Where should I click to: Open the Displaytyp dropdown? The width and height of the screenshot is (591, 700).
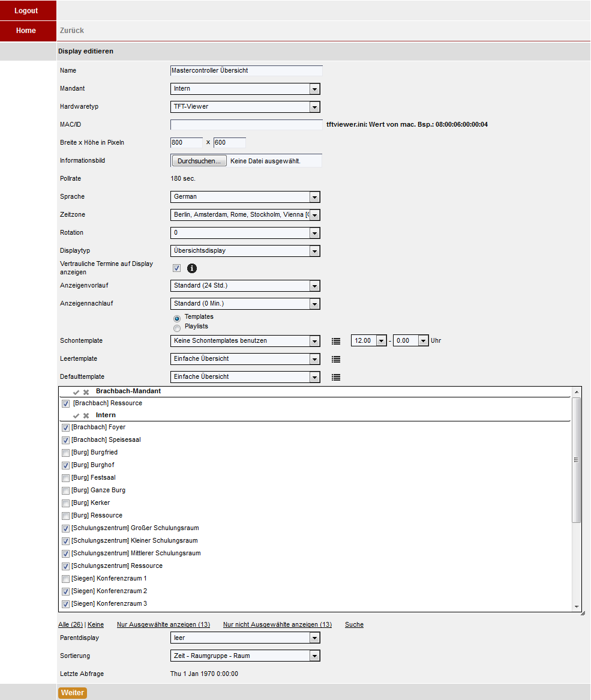point(245,251)
